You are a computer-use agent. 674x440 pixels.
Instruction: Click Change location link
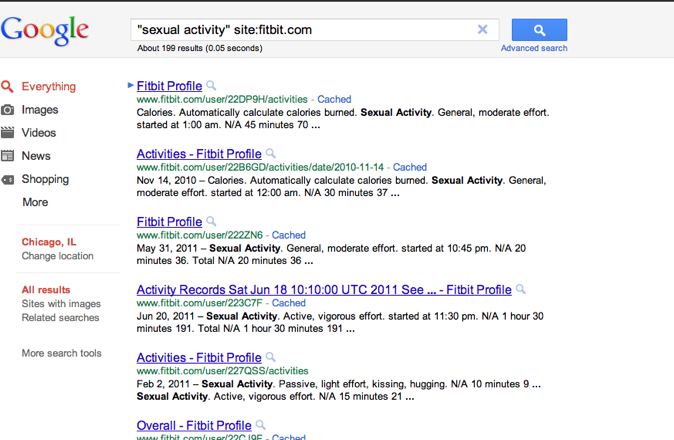tap(57, 256)
